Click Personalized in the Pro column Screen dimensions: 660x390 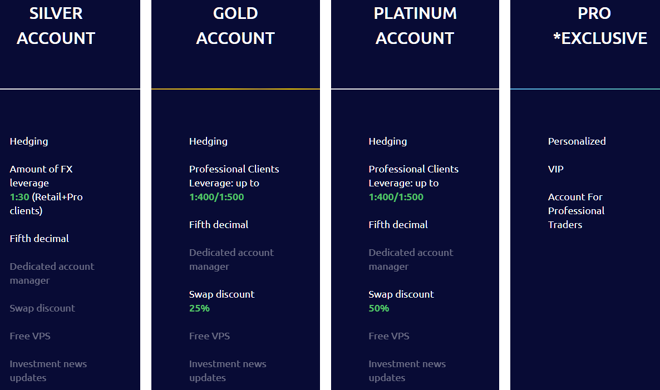(577, 141)
